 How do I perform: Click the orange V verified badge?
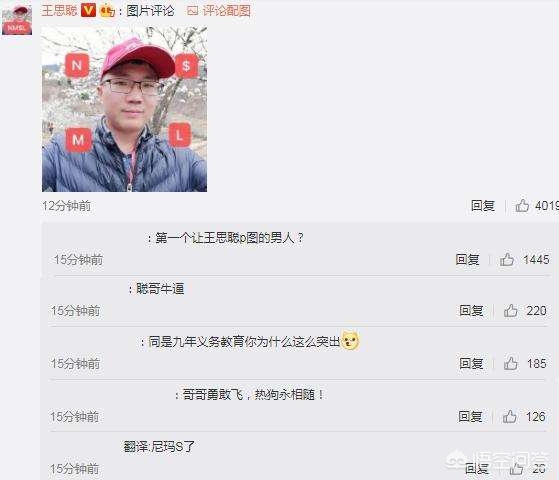(x=88, y=11)
